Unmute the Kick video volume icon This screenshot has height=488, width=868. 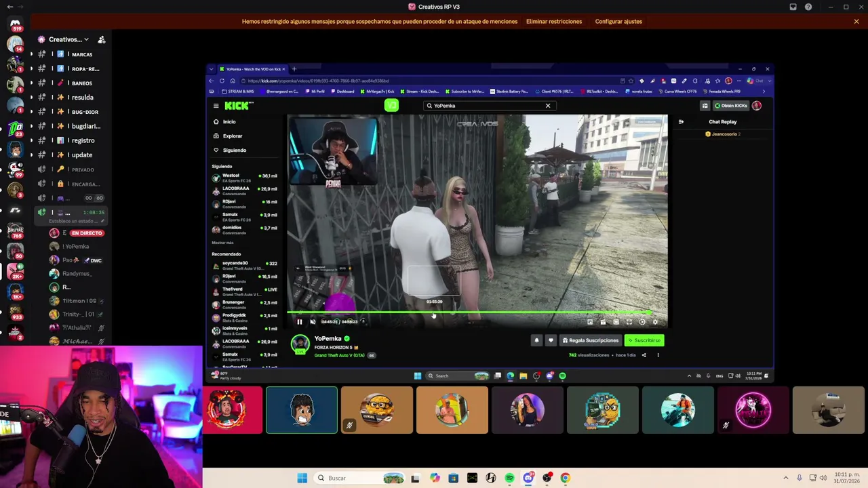313,322
